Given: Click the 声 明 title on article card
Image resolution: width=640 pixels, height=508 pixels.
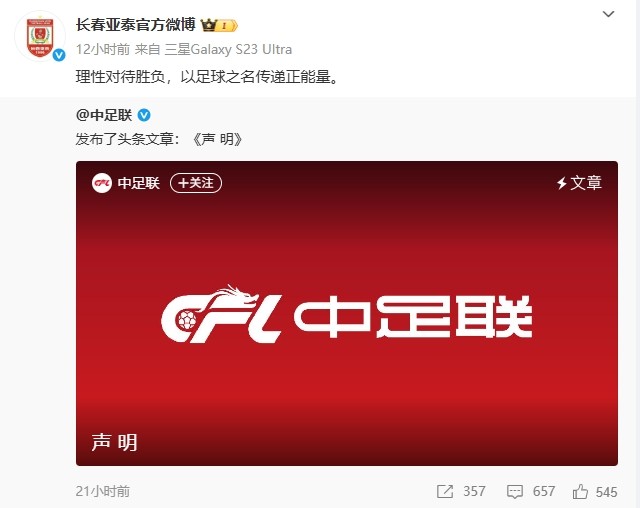Looking at the screenshot, I should coord(114,443).
